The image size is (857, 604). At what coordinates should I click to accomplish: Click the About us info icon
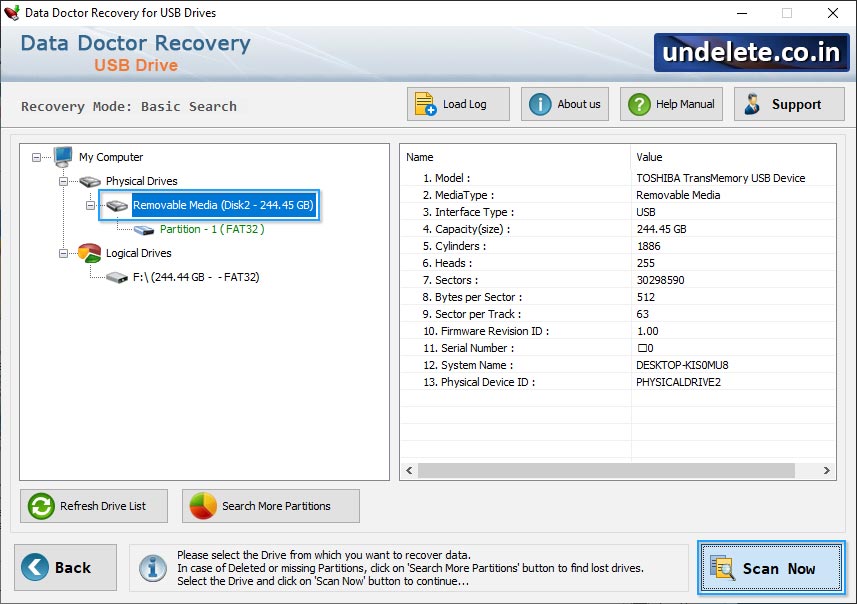pyautogui.click(x=537, y=103)
